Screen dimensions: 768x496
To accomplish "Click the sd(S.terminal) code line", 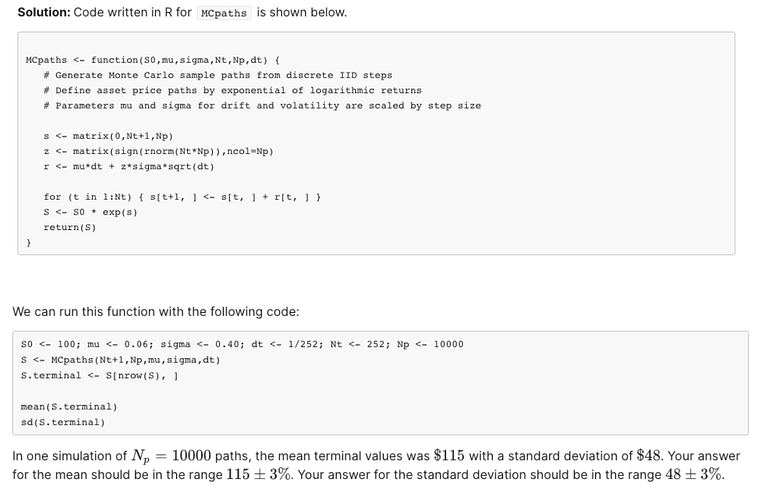I will coord(62,422).
